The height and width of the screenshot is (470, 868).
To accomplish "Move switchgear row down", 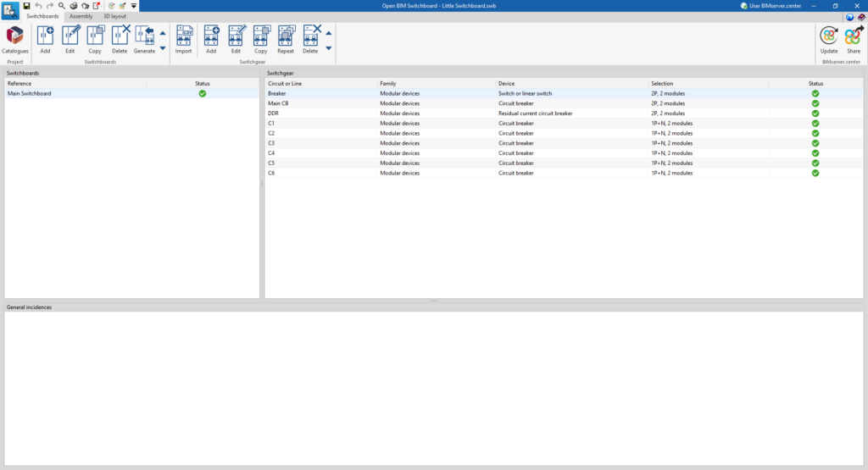I will click(328, 48).
